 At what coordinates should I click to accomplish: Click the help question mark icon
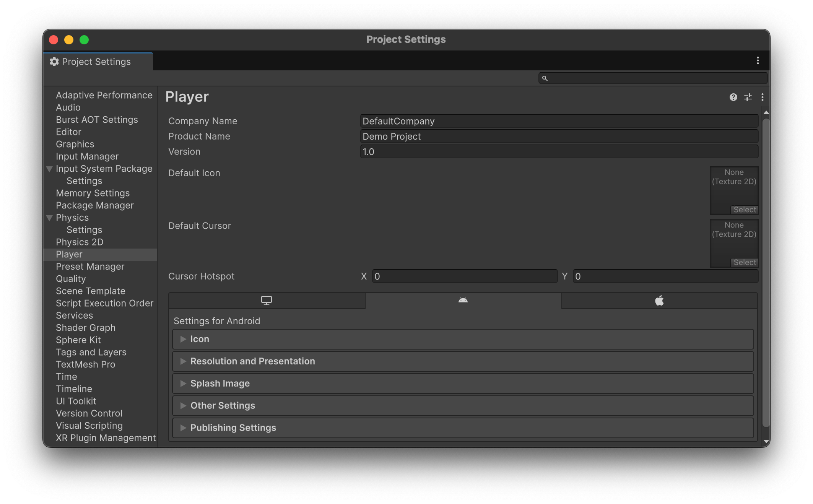[x=733, y=97]
